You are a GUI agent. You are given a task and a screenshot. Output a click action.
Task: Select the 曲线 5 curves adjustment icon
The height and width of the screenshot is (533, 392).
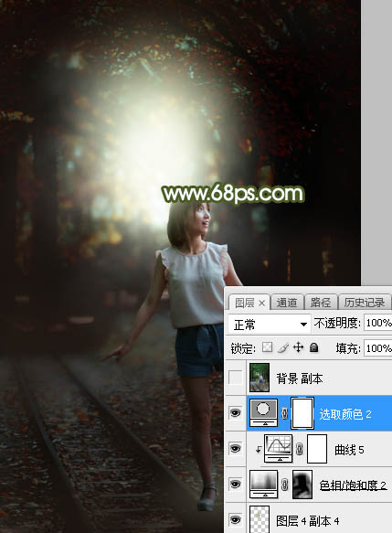click(279, 448)
